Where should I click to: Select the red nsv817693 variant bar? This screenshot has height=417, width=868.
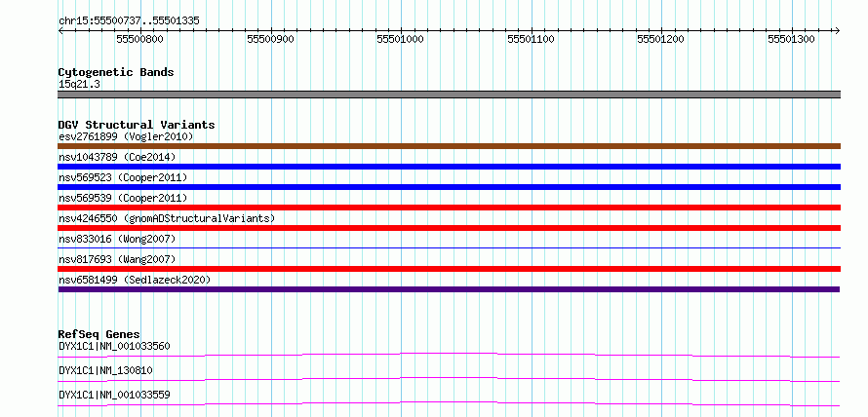tap(449, 269)
